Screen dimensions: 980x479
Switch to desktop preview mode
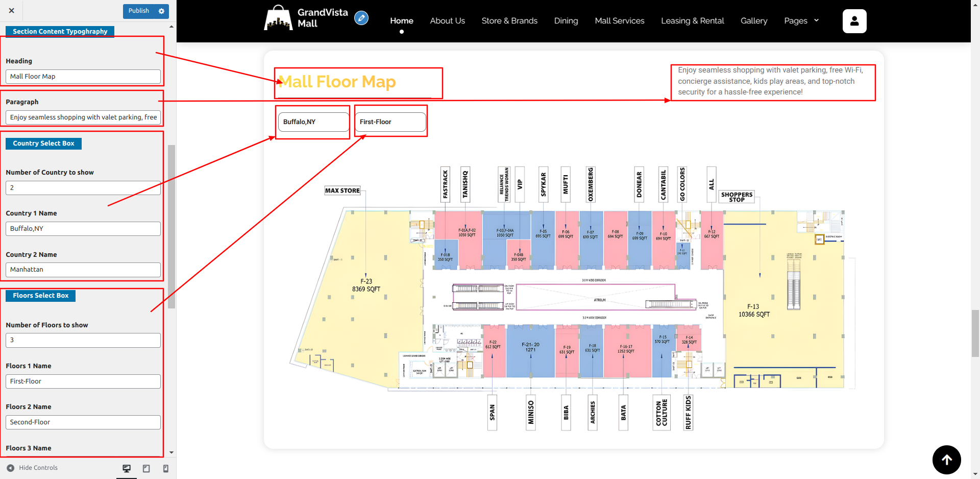(x=127, y=468)
